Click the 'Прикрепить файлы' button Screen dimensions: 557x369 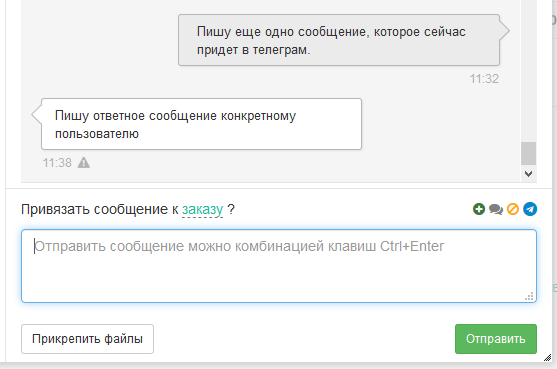tap(87, 339)
